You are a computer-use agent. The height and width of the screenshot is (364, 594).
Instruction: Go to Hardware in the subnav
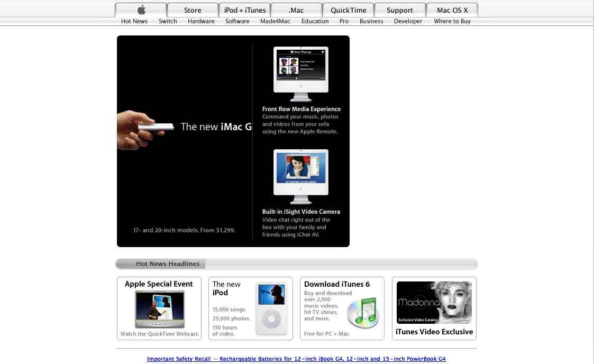tap(201, 21)
